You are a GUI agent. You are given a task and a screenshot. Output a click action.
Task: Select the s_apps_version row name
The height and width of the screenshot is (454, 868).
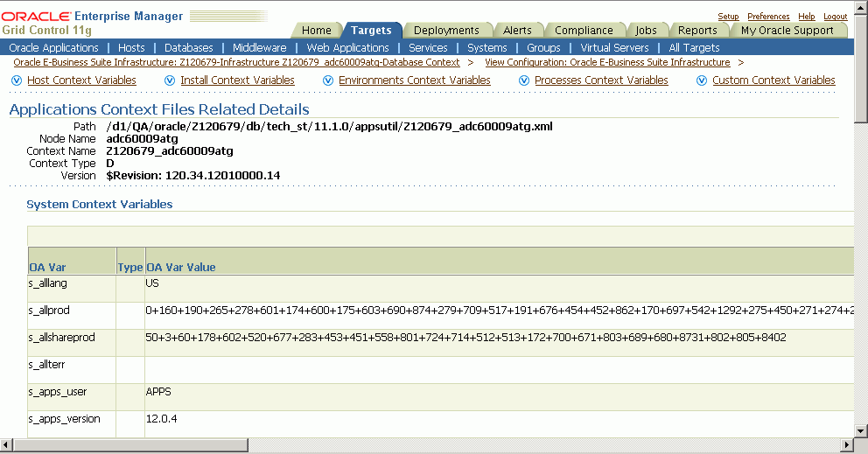coord(64,418)
